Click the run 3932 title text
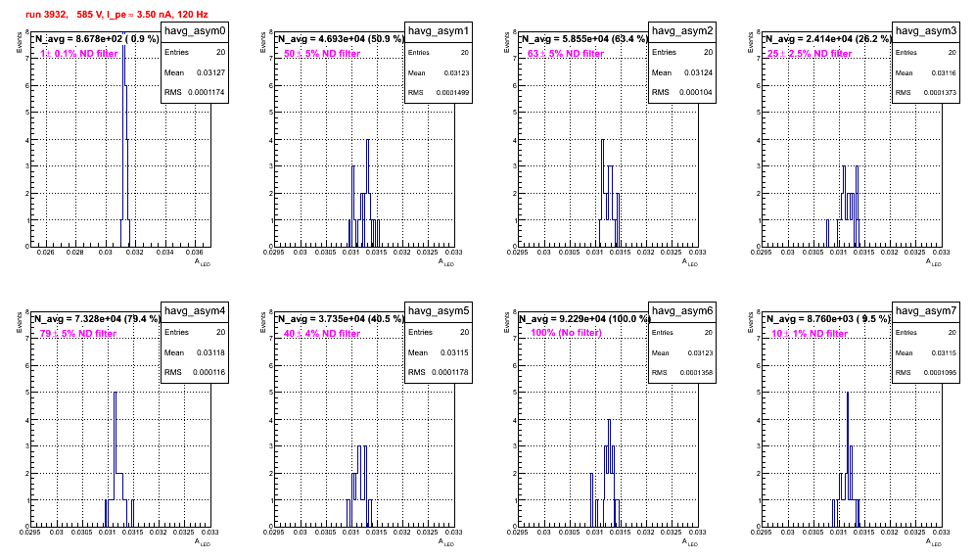 pos(116,15)
